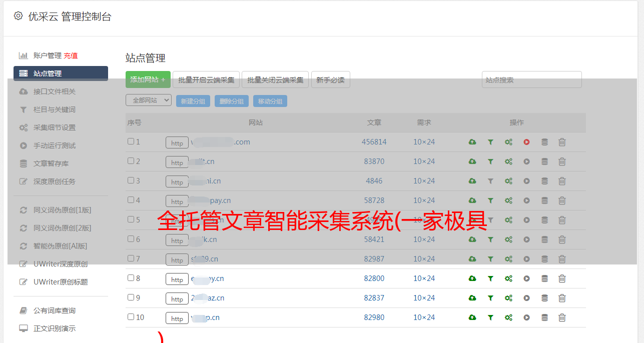The image size is (644, 343).
Task: Select the checkbox for site 6
Action: click(131, 239)
